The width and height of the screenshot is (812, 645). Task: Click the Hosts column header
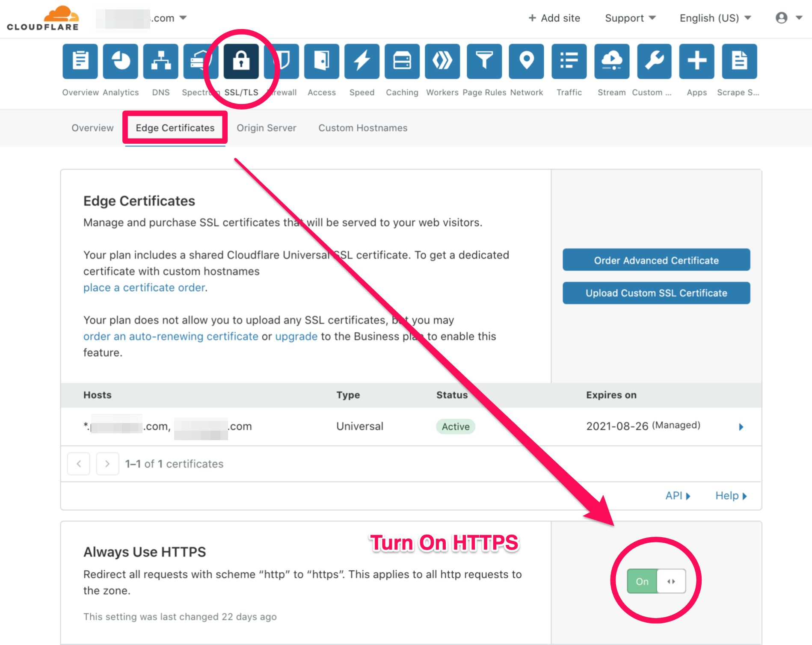(98, 395)
